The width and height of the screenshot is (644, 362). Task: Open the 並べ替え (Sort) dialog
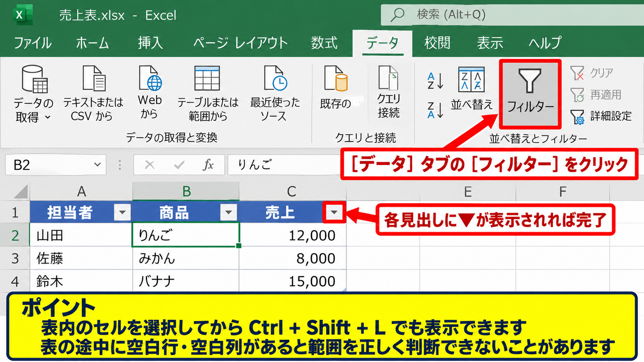pos(471,88)
